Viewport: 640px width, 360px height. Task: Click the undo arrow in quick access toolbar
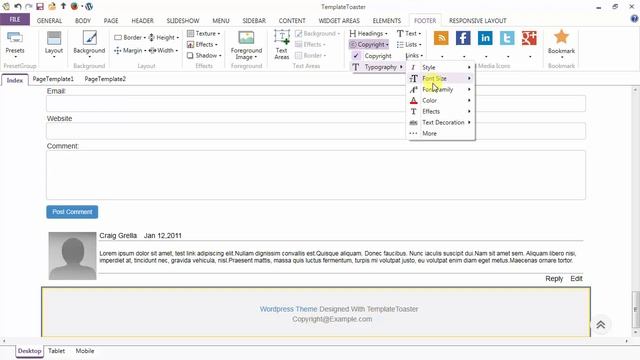pos(18,7)
